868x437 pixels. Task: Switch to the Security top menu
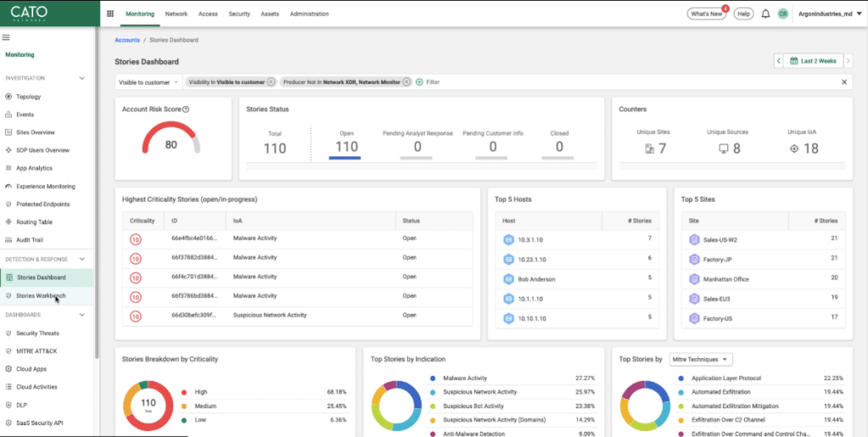point(239,14)
